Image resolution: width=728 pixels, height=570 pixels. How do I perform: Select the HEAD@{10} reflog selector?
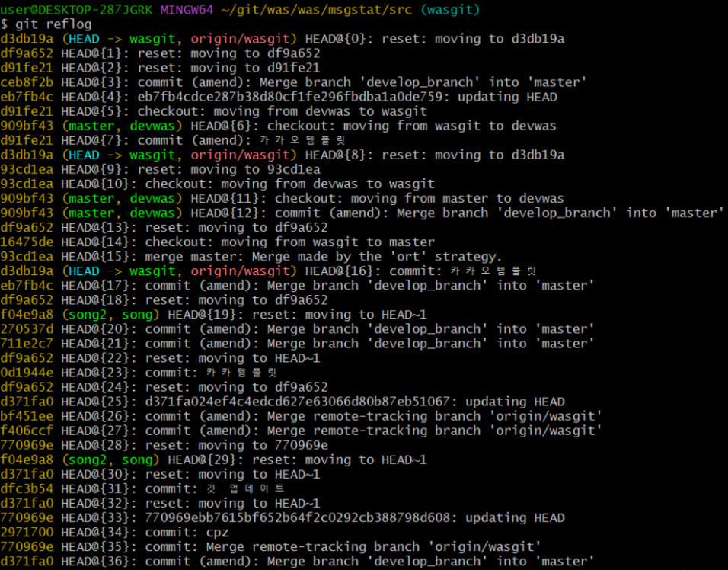click(x=99, y=184)
